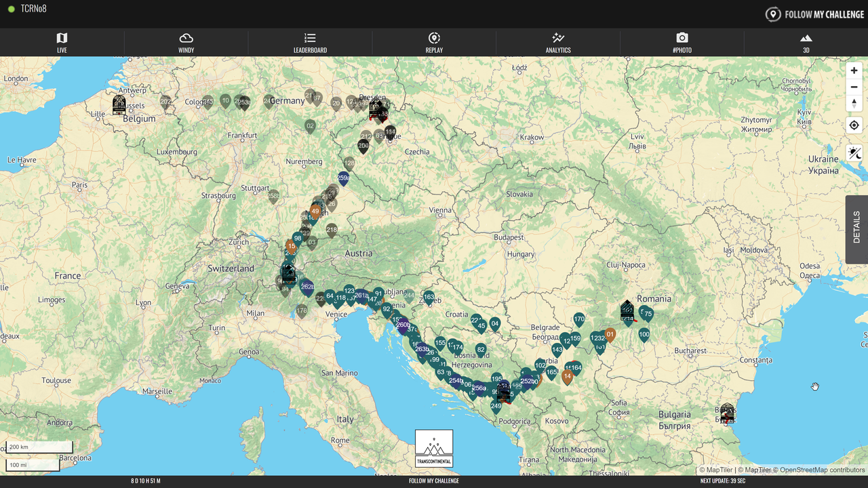Select grey rider marker 218

(x=332, y=230)
